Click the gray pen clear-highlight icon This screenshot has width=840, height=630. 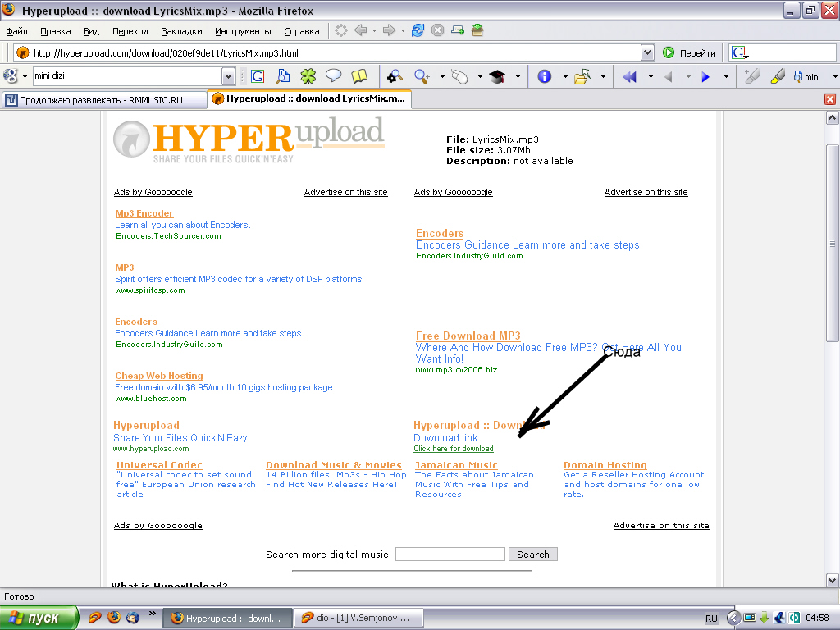coord(752,76)
